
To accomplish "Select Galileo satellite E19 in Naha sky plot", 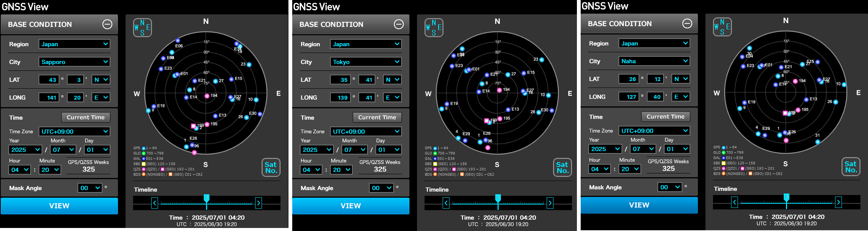I will point(744,103).
